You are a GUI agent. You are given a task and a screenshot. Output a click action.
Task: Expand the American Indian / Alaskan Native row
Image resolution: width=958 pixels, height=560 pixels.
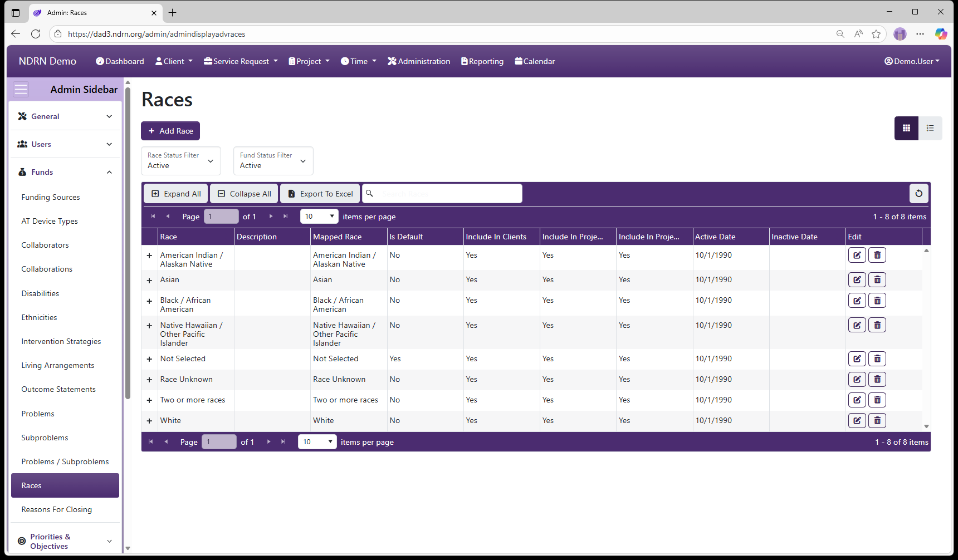(x=149, y=256)
